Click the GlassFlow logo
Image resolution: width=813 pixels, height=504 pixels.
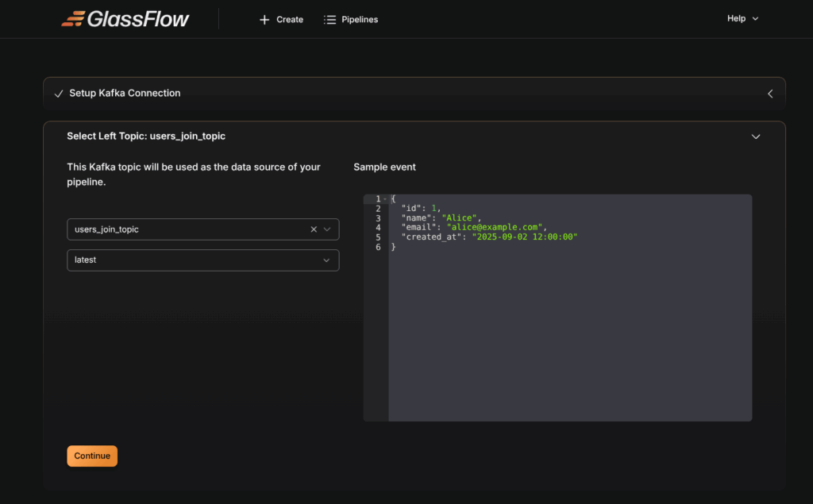click(x=125, y=19)
